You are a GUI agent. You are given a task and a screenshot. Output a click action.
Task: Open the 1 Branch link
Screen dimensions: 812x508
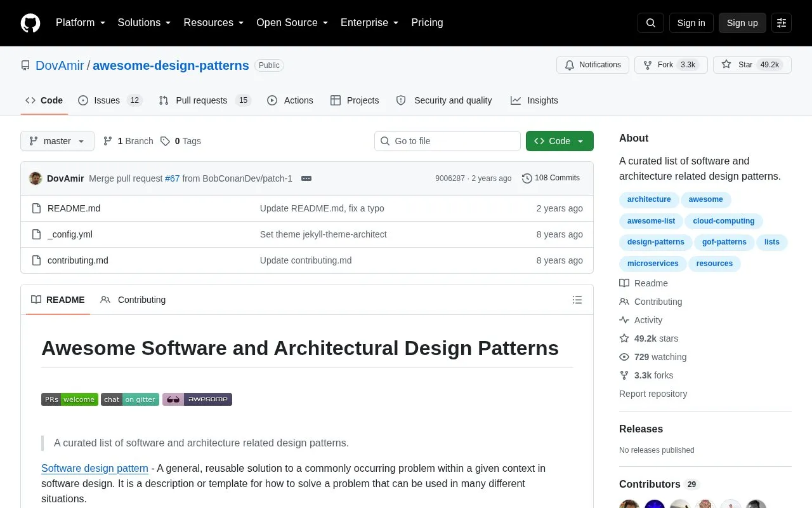[128, 141]
